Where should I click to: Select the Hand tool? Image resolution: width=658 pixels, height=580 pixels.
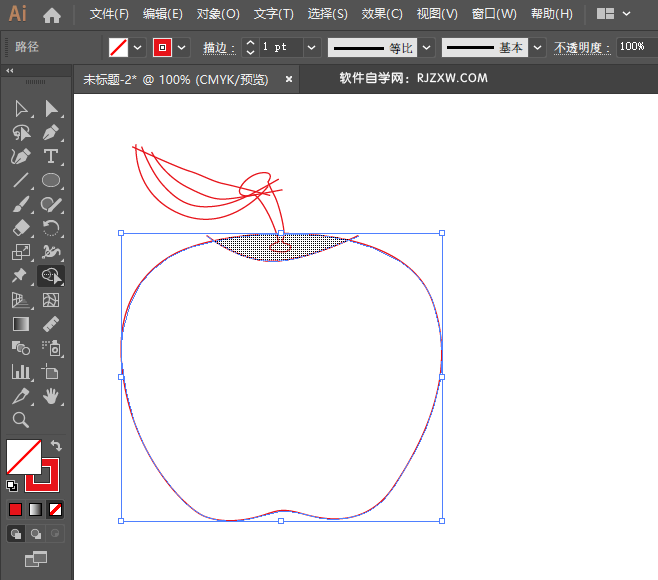[x=51, y=396]
